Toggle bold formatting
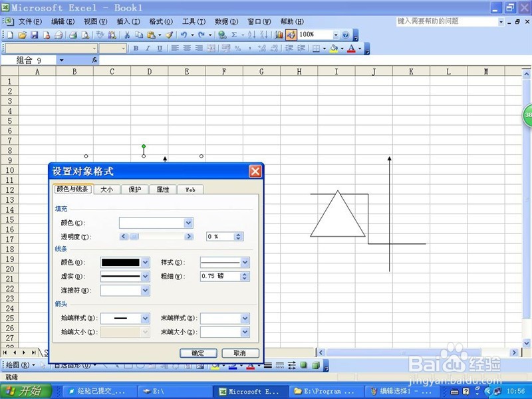 click(136, 49)
